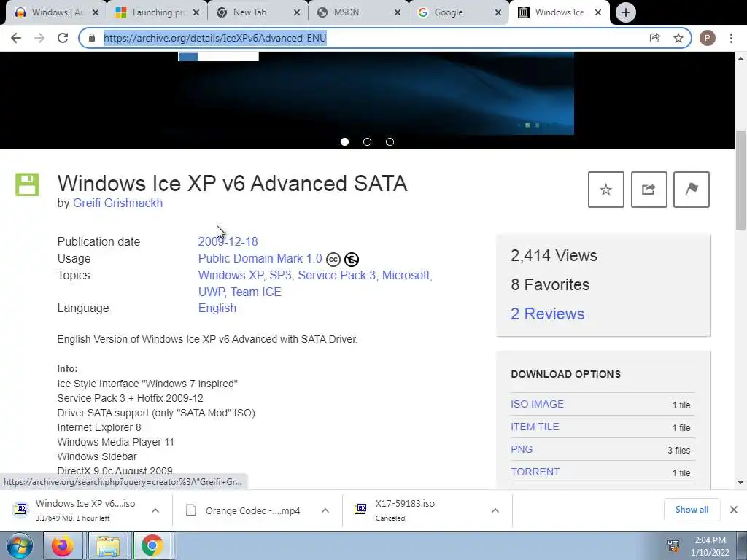Reload the current page
The height and width of the screenshot is (560, 747).
[x=63, y=38]
